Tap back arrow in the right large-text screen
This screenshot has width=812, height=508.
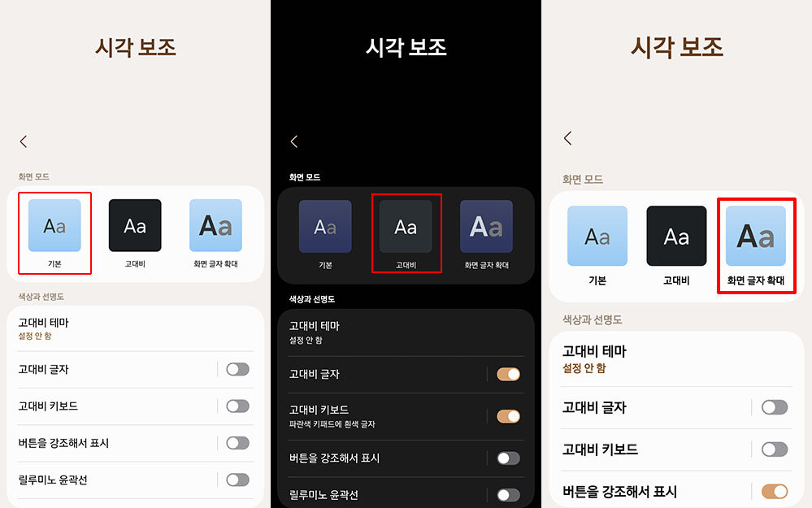pyautogui.click(x=567, y=138)
